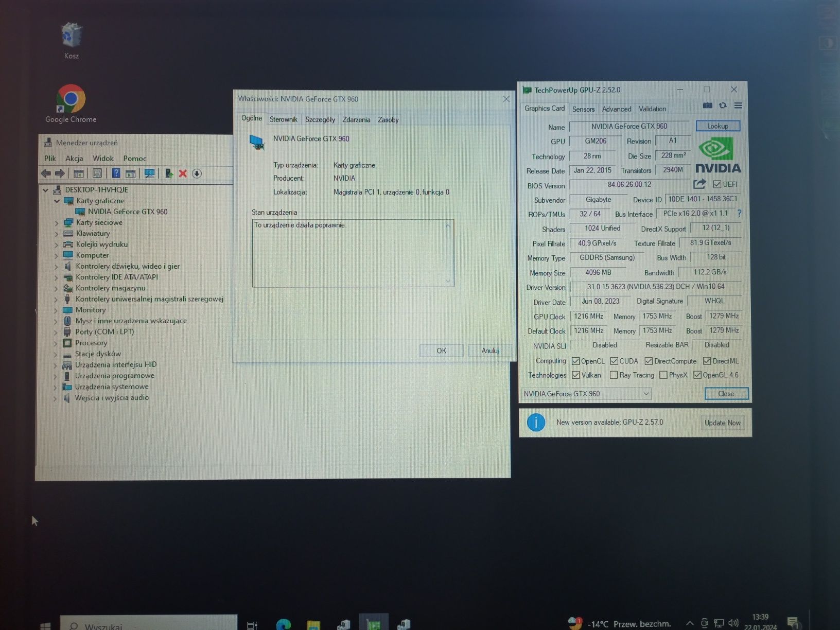Take GPU-Z screenshot with camera icon
Image resolution: width=840 pixels, height=630 pixels.
pos(708,106)
